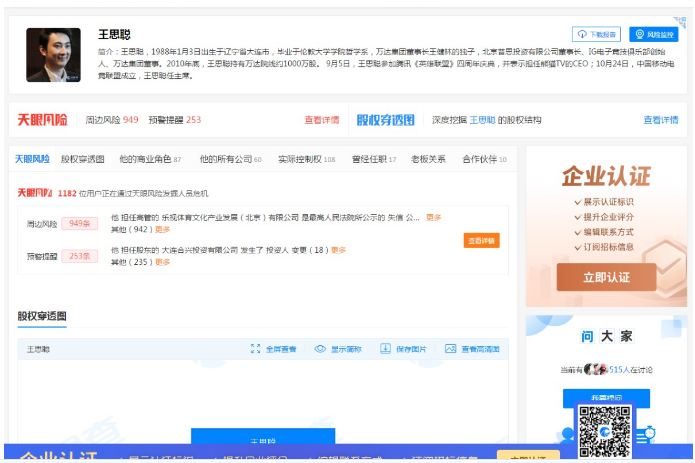Click the clock icon beside QR code
Viewport: 695px width, 463px height.
pos(650,432)
